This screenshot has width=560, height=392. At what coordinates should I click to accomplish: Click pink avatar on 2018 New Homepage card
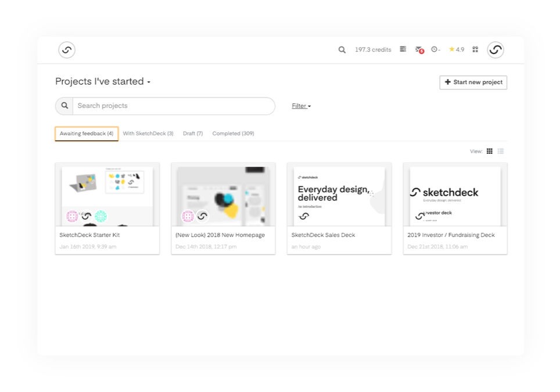(188, 216)
